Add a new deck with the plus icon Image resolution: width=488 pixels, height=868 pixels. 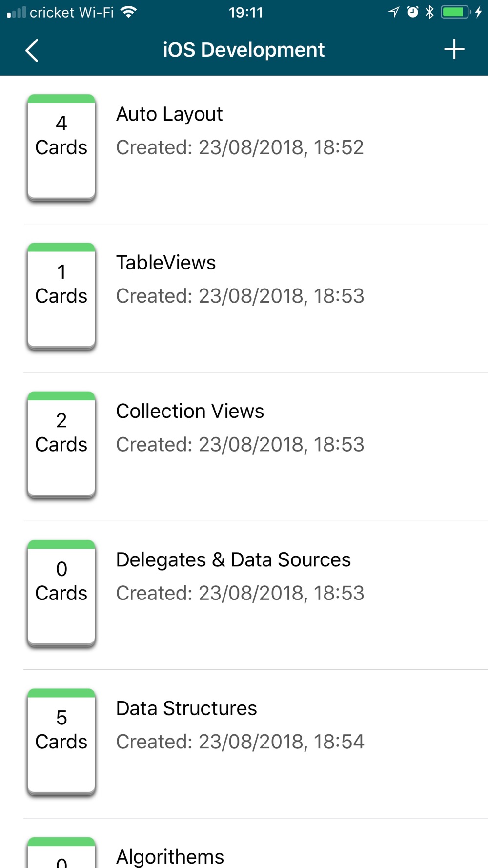(x=454, y=49)
